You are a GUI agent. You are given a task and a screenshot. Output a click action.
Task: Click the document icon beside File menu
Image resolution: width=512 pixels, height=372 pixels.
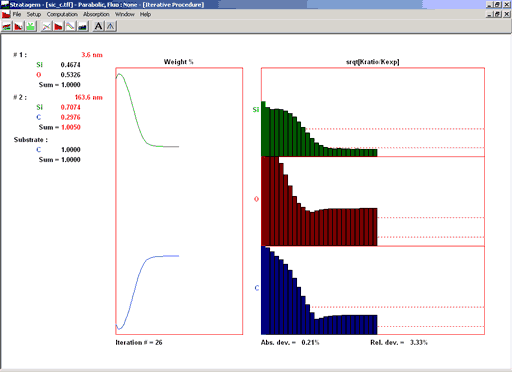point(6,14)
